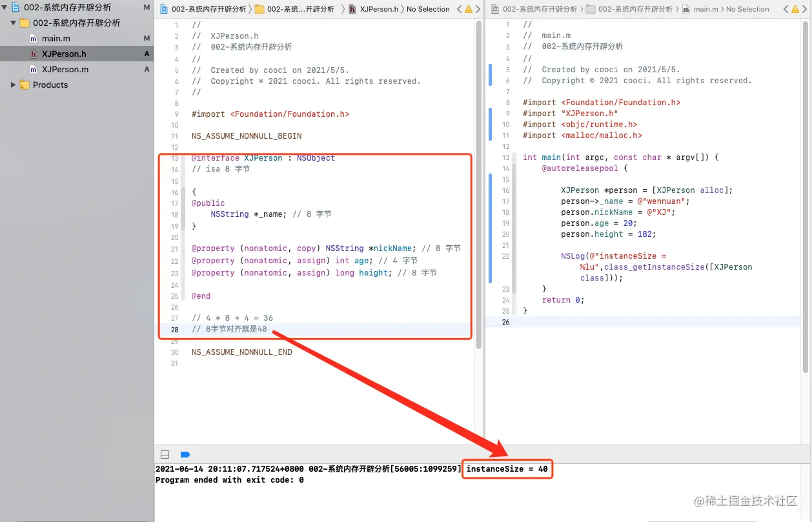The width and height of the screenshot is (812, 522).
Task: Open No Selection breadcrumb in left jump bar
Action: point(428,9)
